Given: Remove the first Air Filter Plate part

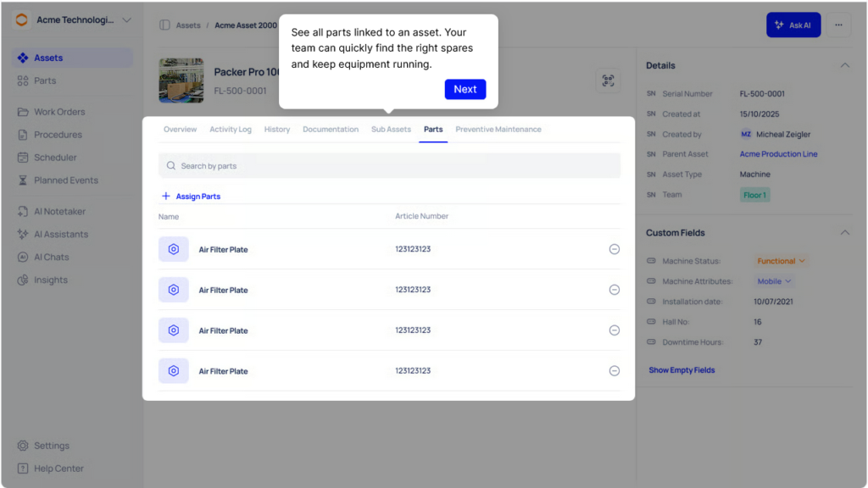Looking at the screenshot, I should 614,249.
